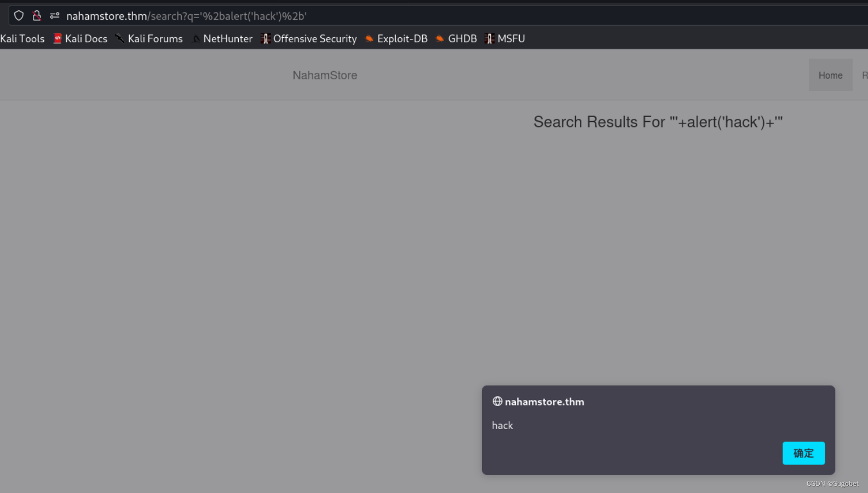
Task: Click the Offensive Security bookmark favicon
Action: pyautogui.click(x=266, y=38)
